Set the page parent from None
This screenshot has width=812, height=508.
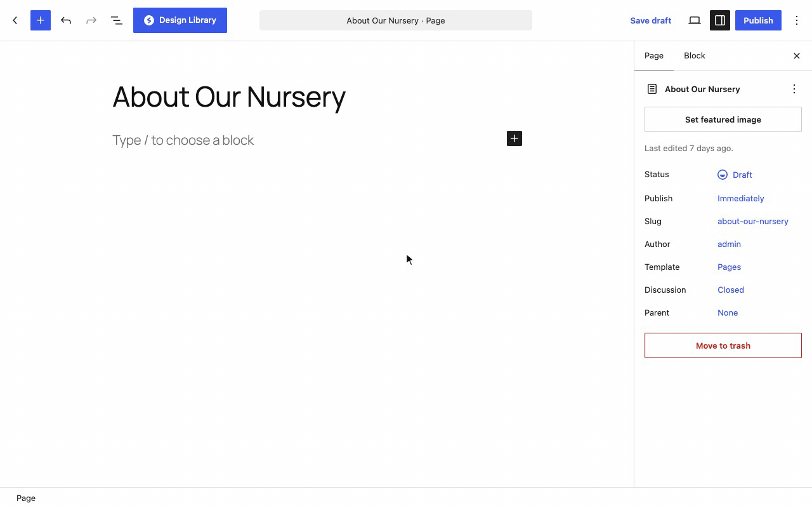(x=728, y=312)
